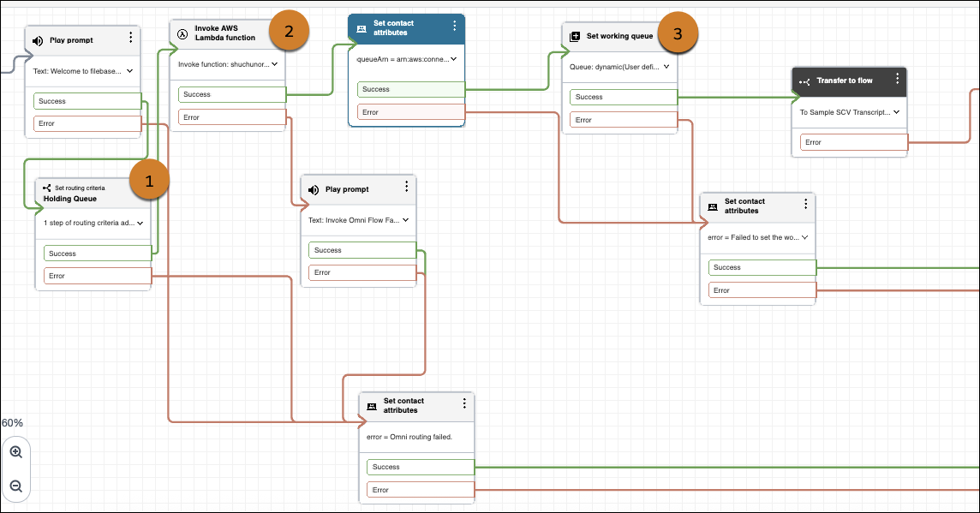Click the Transfer to flow block icon
Viewport: 980px width, 513px height.
click(804, 81)
